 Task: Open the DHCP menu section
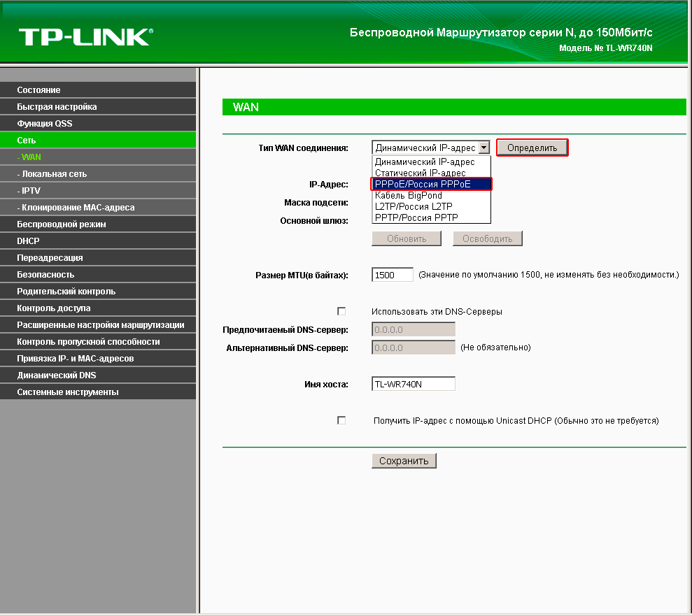click(x=98, y=241)
